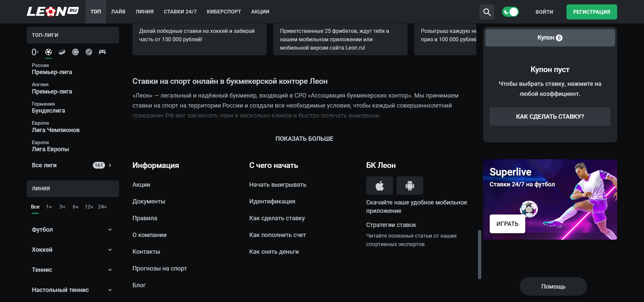Open Как сделать ставку footer link
Image resolution: width=644 pixels, height=302 pixels.
pyautogui.click(x=277, y=218)
